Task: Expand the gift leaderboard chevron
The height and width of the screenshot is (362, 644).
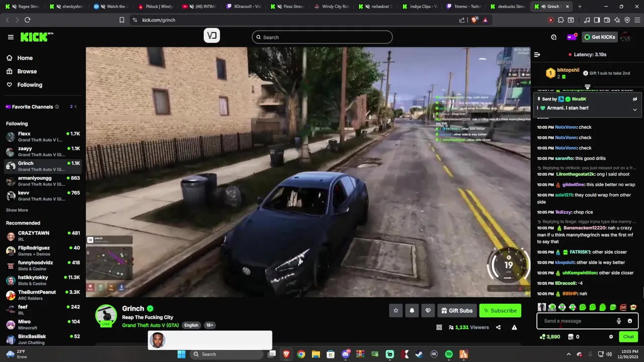Action: (587, 87)
